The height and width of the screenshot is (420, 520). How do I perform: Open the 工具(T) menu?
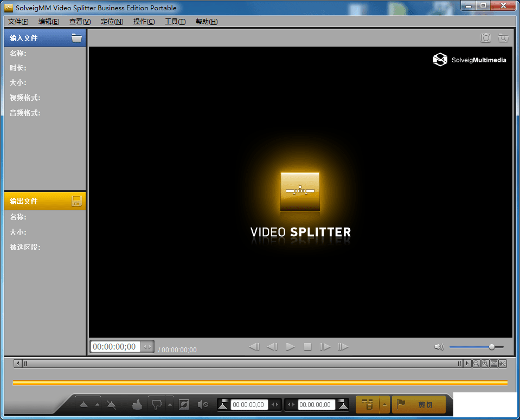coord(175,22)
